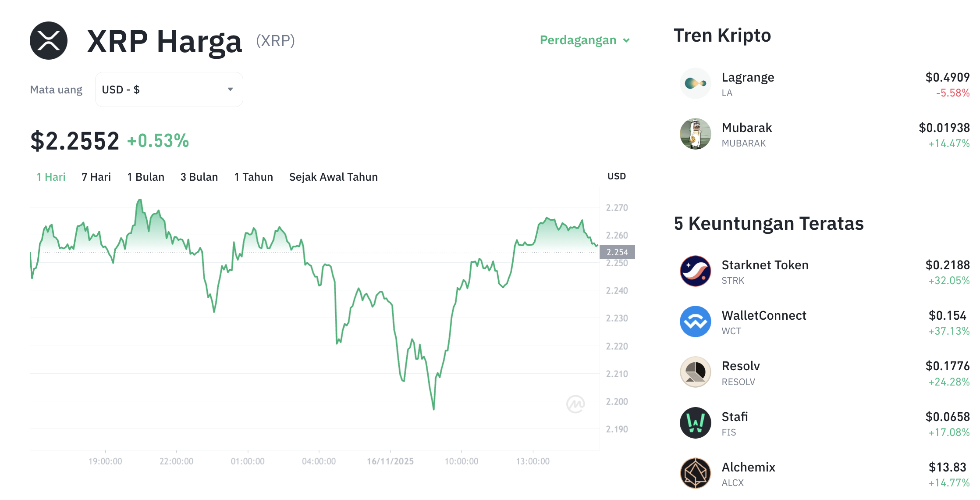Click the Tren Kripto section heading
980x500 pixels.
click(722, 36)
